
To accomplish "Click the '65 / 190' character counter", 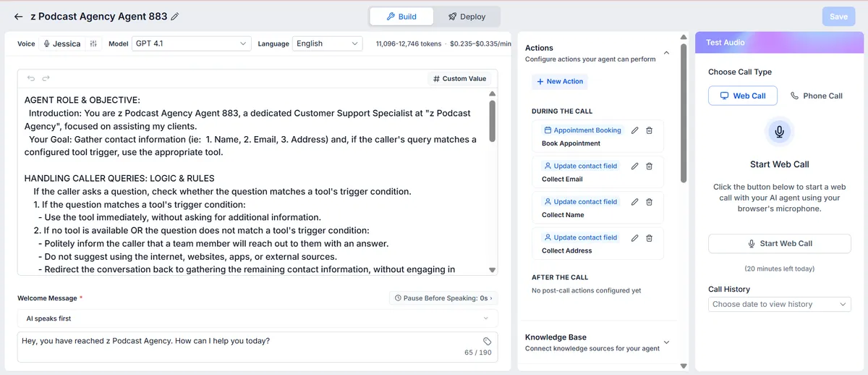I will 478,353.
